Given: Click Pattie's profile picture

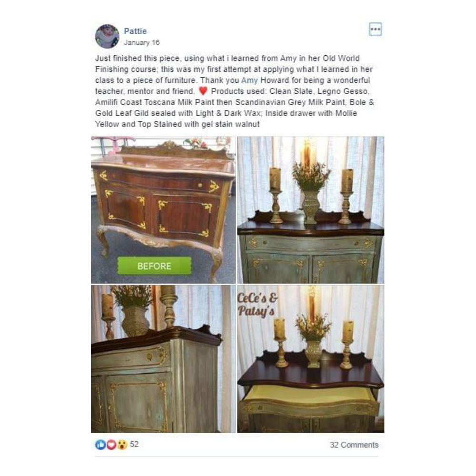Looking at the screenshot, I should 107,37.
